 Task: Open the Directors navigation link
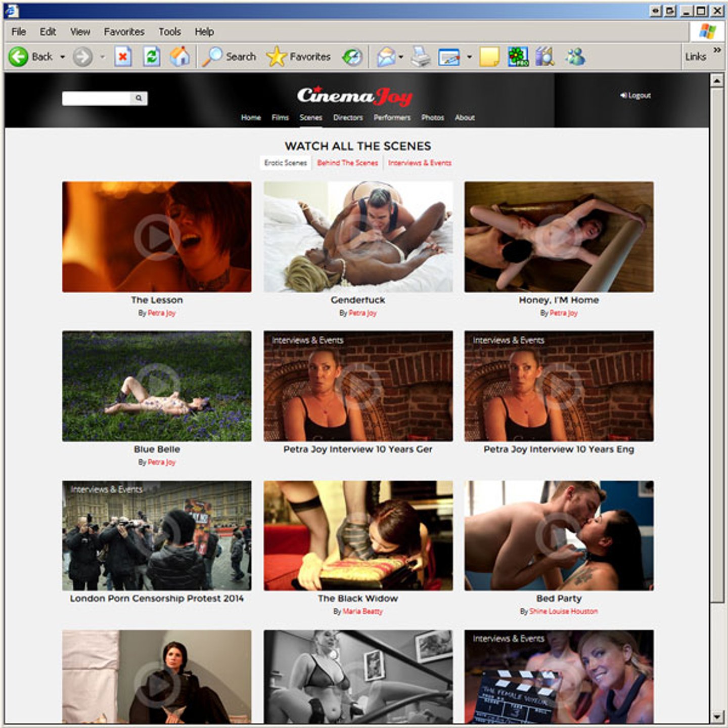tap(348, 117)
